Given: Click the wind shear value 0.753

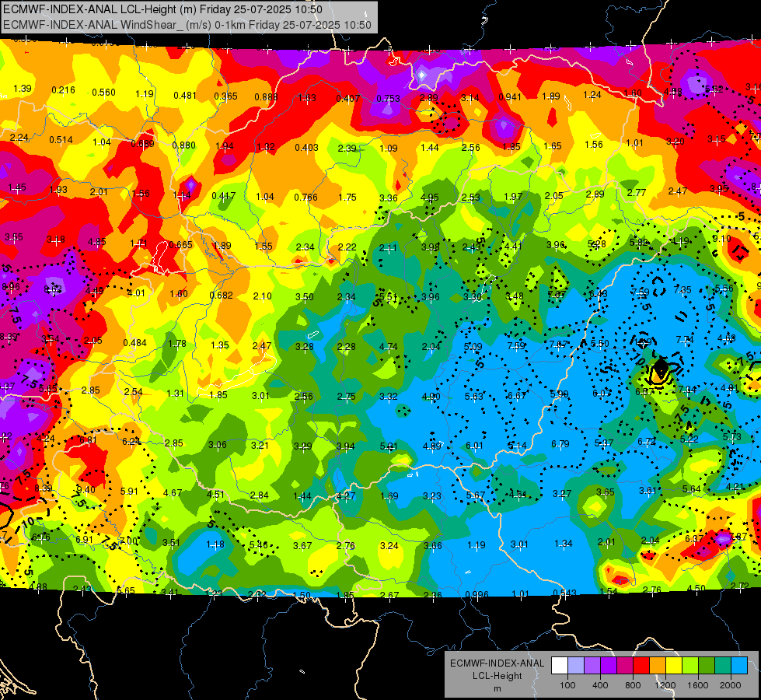Looking at the screenshot, I should (x=388, y=99).
